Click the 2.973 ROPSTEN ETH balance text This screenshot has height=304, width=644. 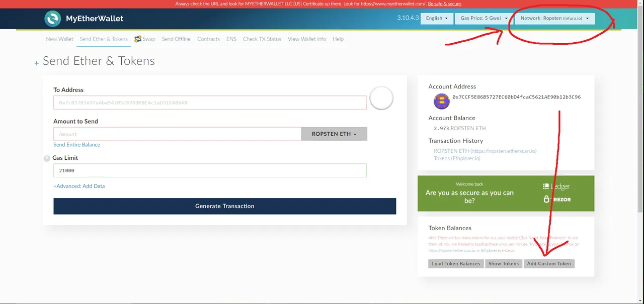click(460, 128)
